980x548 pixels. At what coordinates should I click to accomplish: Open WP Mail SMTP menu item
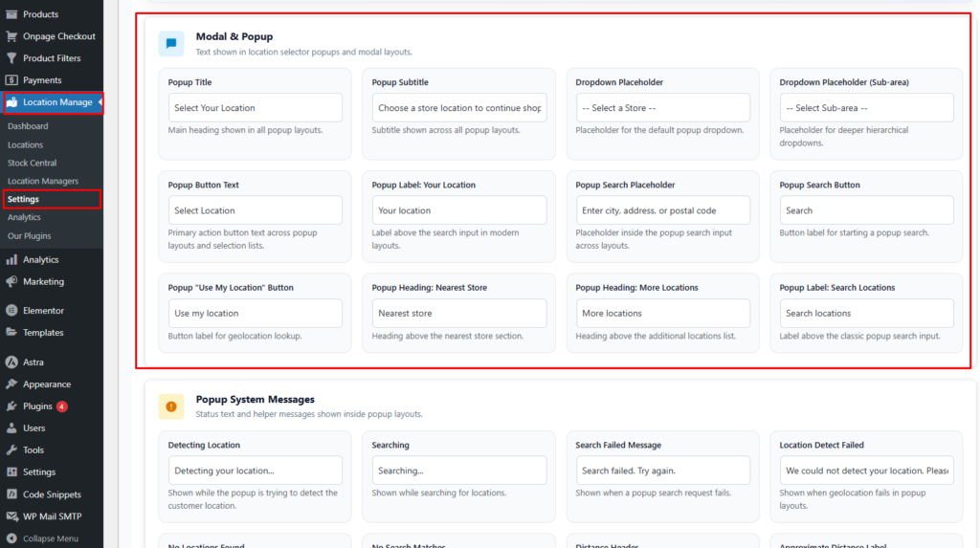click(52, 517)
